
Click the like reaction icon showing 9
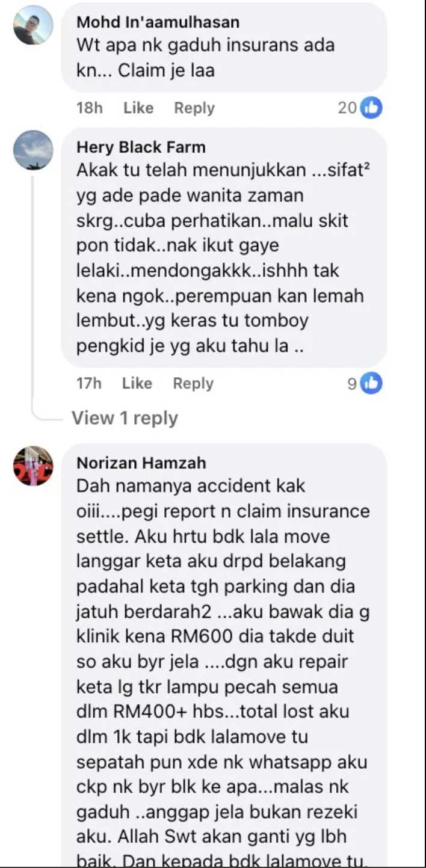point(371,383)
